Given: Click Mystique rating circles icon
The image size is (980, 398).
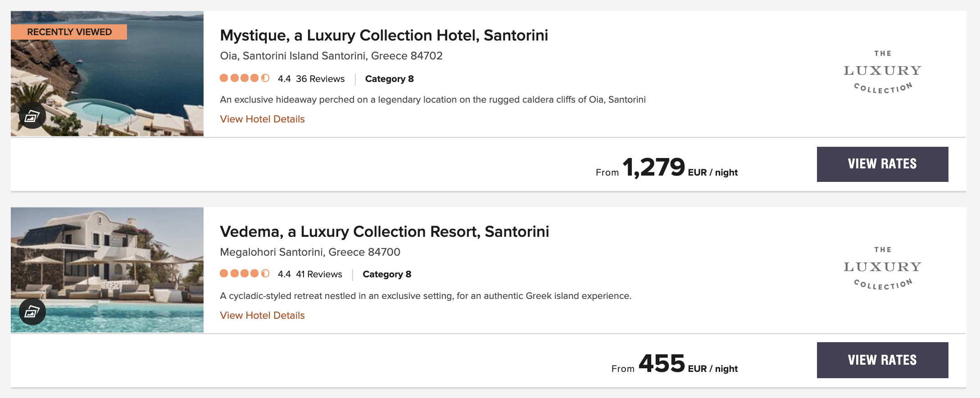Looking at the screenshot, I should coord(245,78).
